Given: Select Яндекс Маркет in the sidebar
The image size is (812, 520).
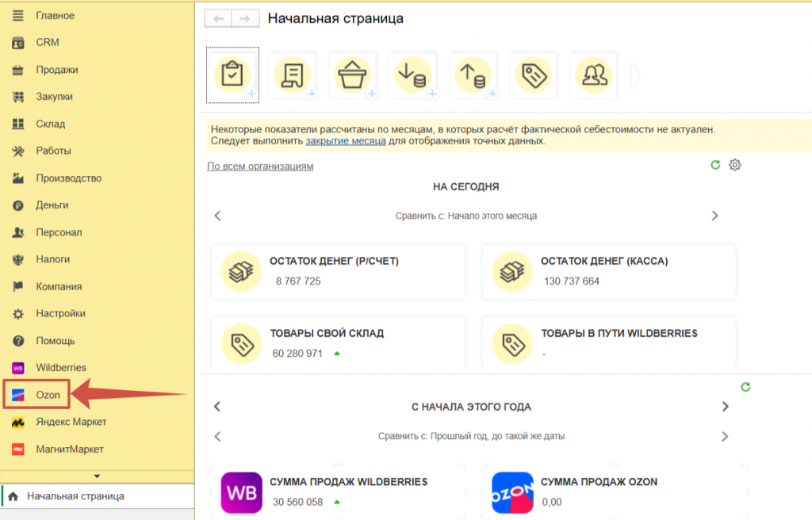Looking at the screenshot, I should tap(70, 422).
